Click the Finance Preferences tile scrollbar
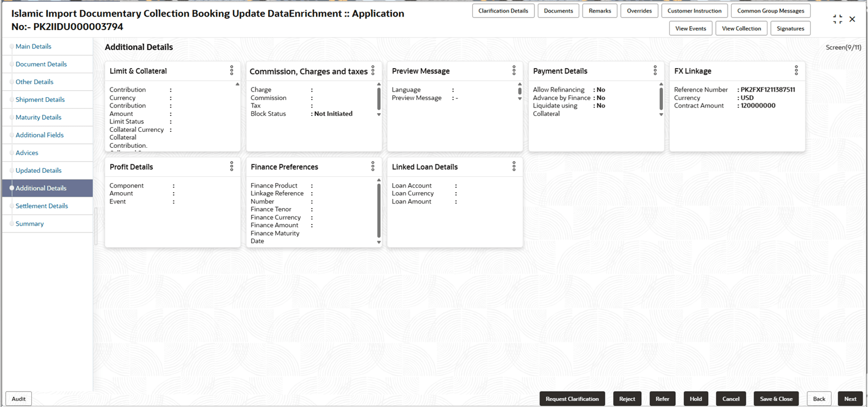The height and width of the screenshot is (407, 868). [x=379, y=210]
